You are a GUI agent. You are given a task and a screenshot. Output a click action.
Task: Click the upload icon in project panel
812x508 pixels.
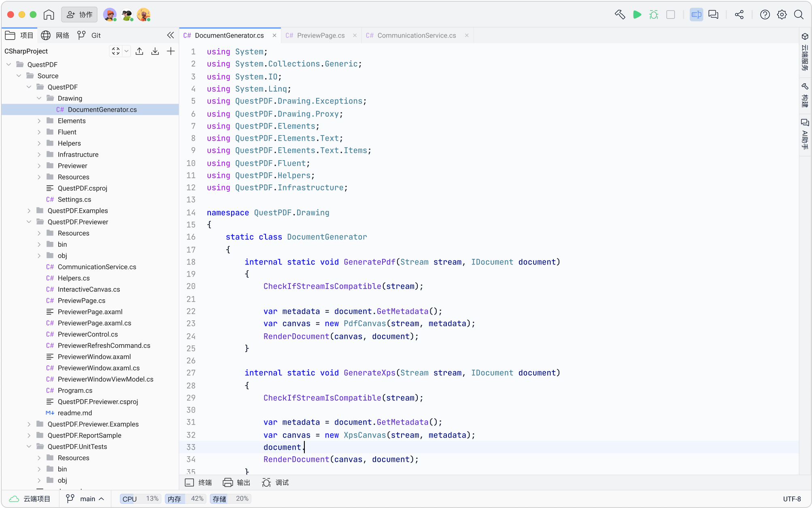139,51
